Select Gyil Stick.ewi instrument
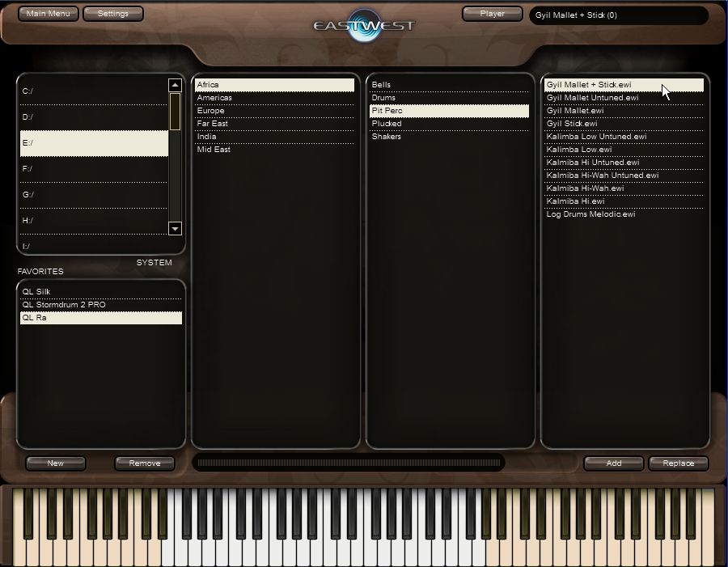The width and height of the screenshot is (728, 567). 624,124
